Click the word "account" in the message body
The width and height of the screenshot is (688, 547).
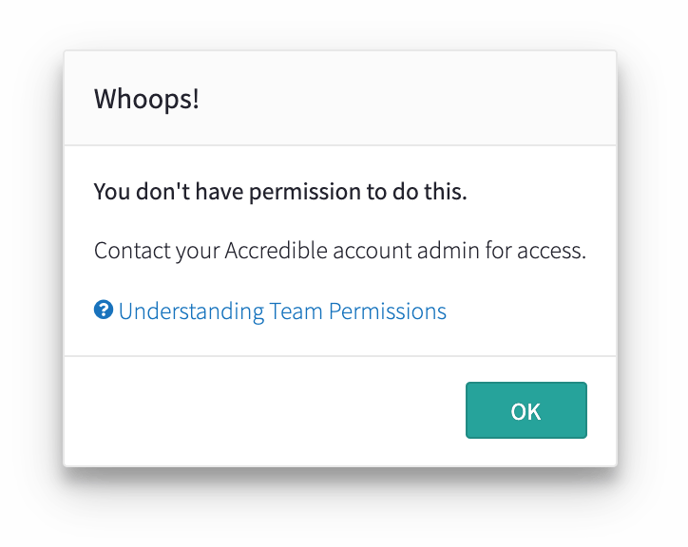tap(376, 250)
